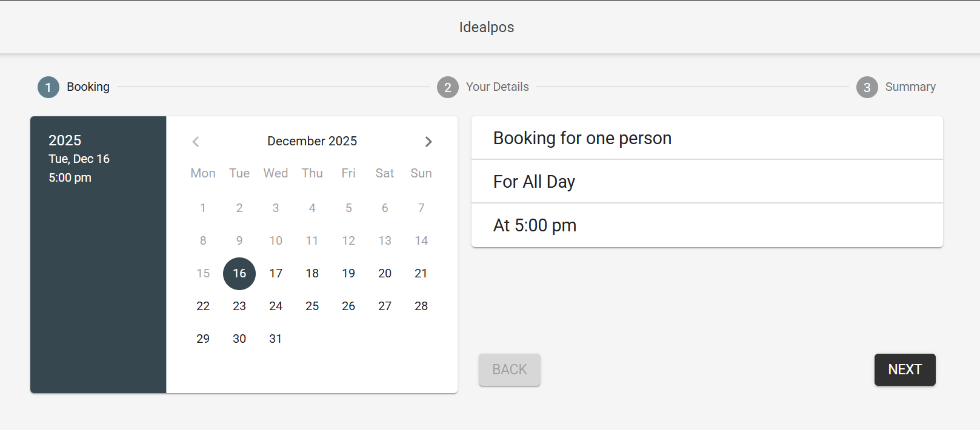Pick December 17 on the calendar
The image size is (980, 430).
(276, 274)
